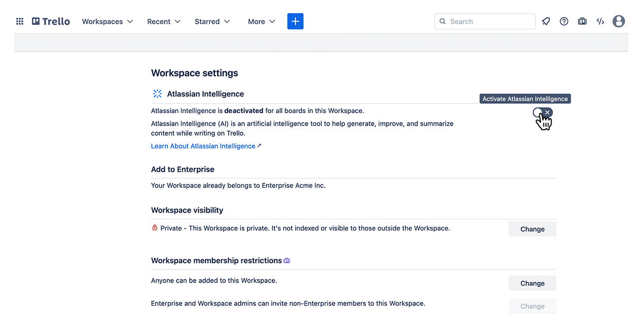Click the magnifier icon in search box
Viewport: 644px width, 317px height.
tap(443, 21)
